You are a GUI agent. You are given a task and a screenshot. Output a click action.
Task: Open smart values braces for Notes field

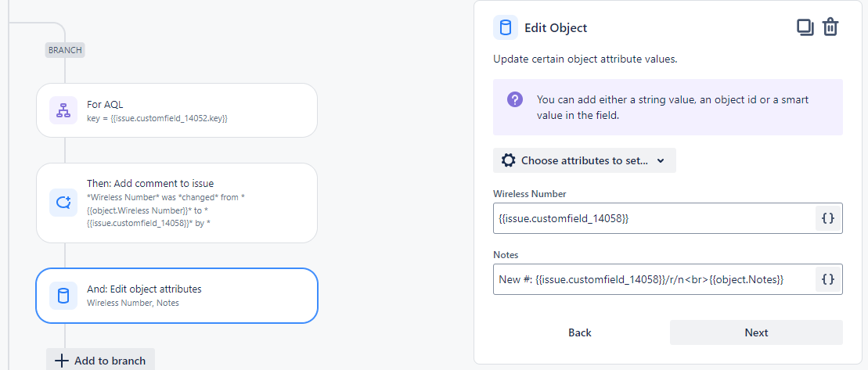coord(828,279)
